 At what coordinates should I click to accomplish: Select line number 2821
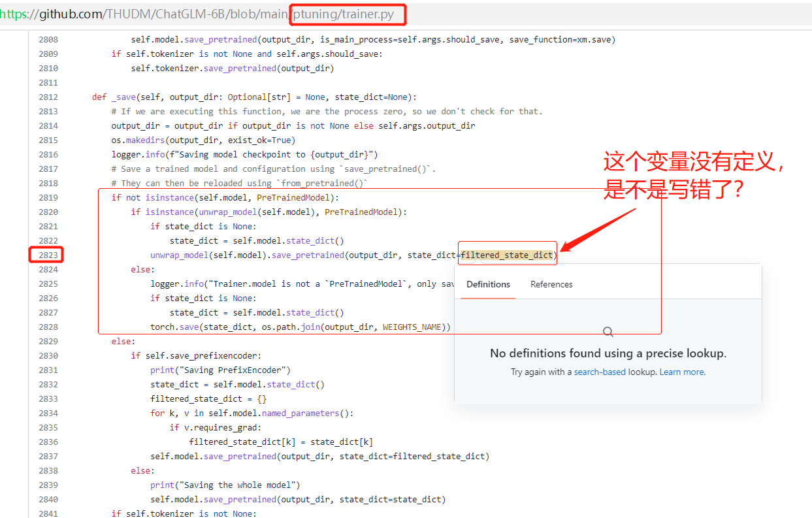click(x=48, y=226)
